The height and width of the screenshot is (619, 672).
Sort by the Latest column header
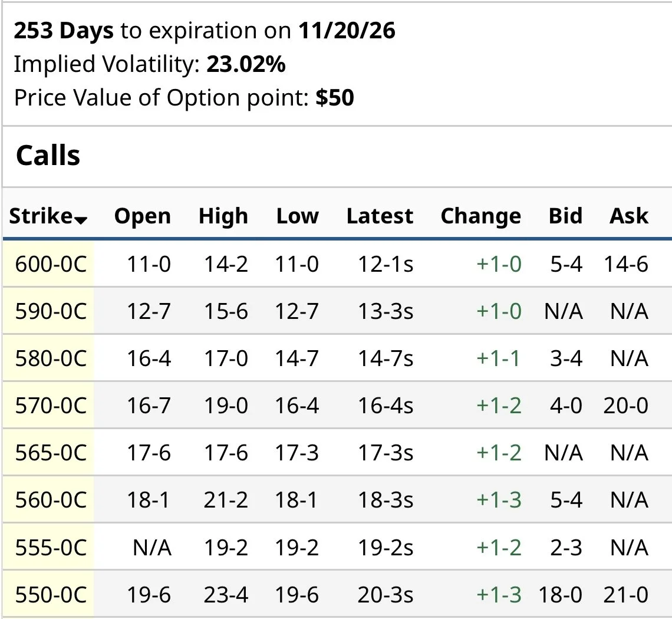coord(380,216)
